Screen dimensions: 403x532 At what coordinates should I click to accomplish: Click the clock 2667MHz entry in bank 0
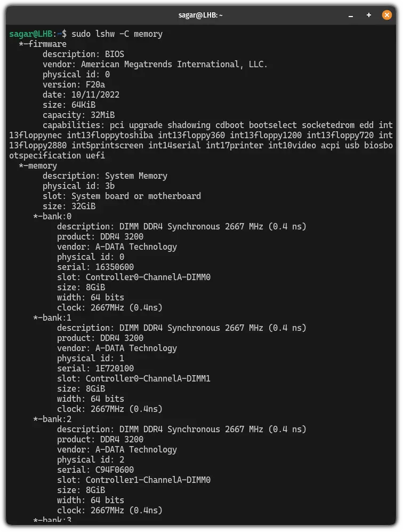tap(109, 307)
